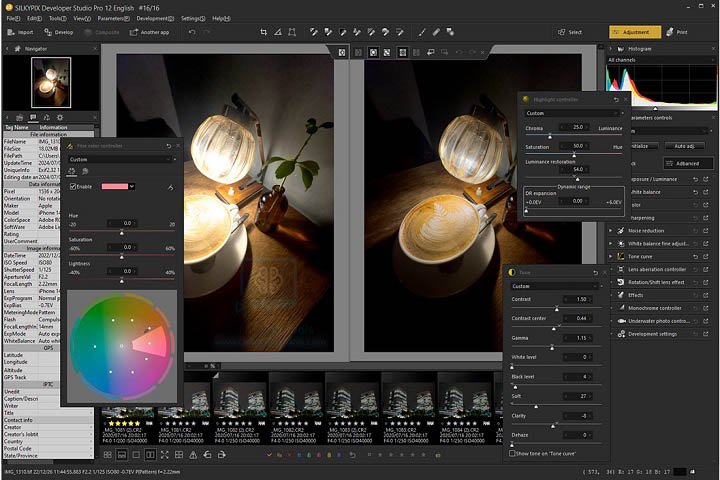Click the Hue slider in Fine color controller

pyautogui.click(x=121, y=232)
